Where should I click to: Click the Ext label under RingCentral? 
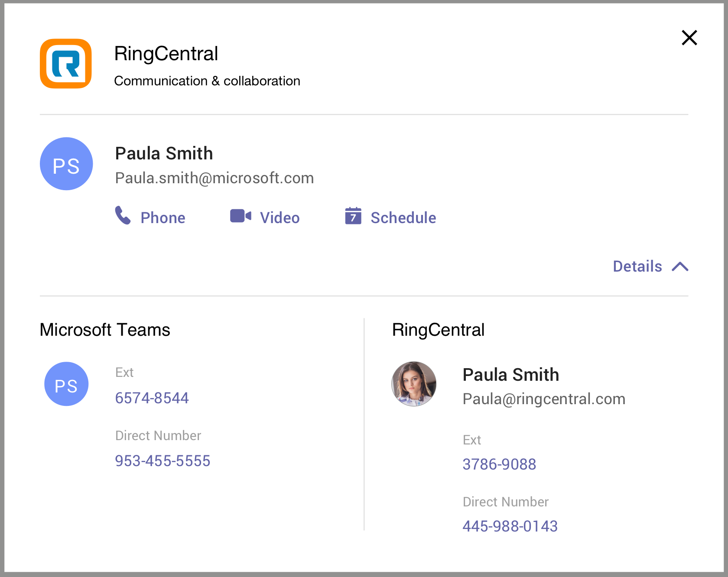pos(472,440)
